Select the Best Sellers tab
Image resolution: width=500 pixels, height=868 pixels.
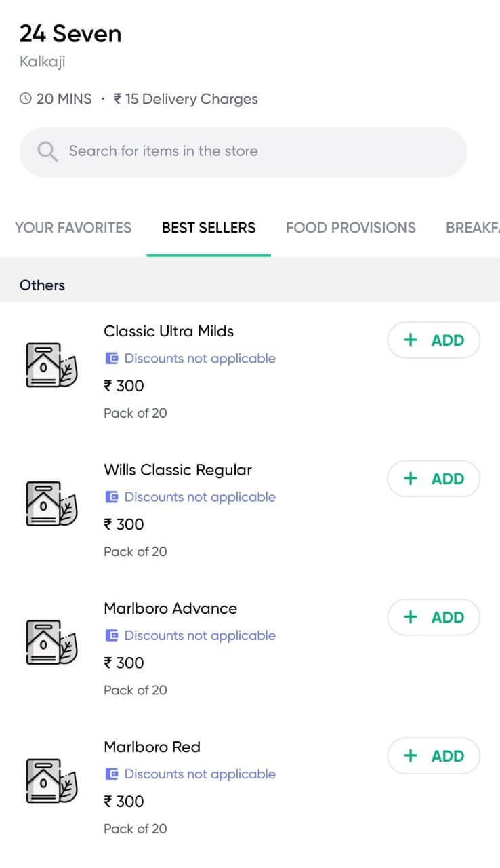(x=209, y=228)
